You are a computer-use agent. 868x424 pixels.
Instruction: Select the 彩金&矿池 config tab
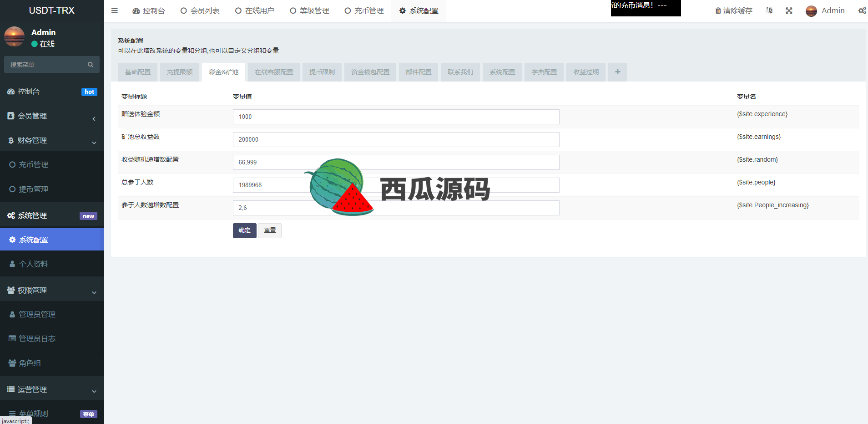(223, 72)
